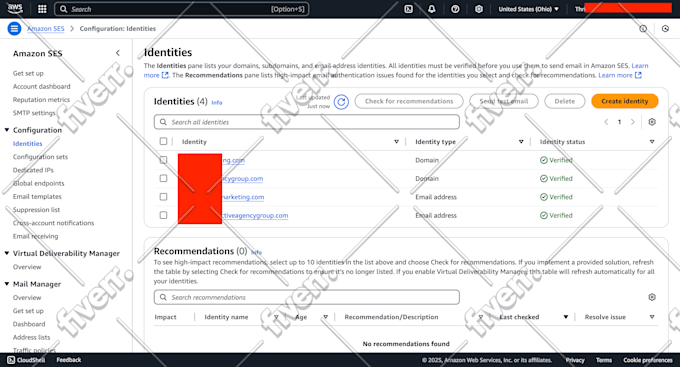Focus the AWS top Search field
The image size is (680, 367).
point(182,9)
